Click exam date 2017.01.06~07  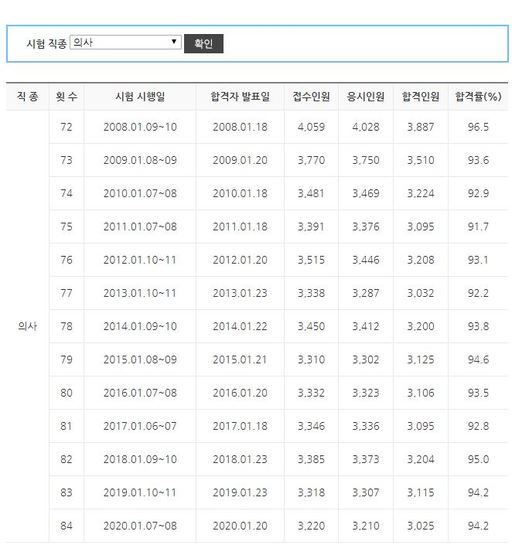140,426
